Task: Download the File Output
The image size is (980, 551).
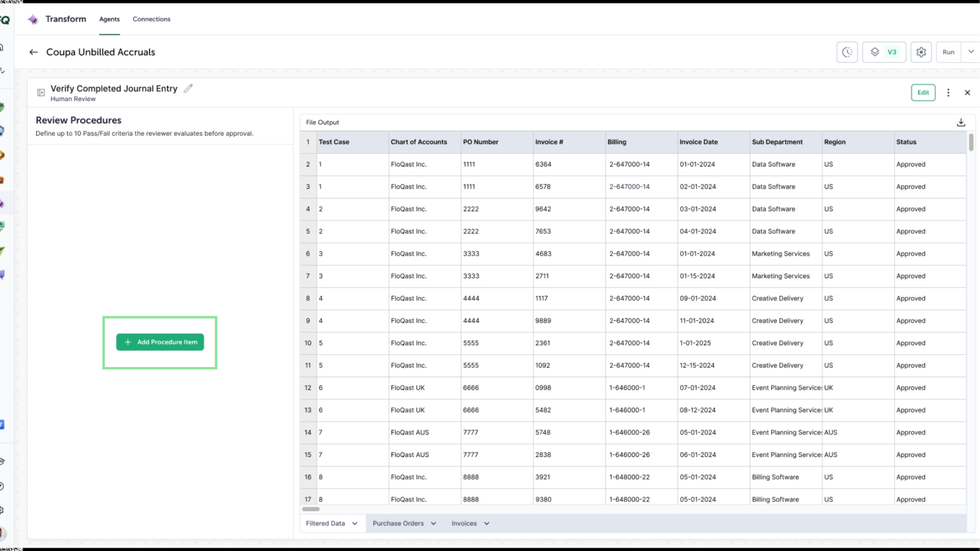Action: (961, 122)
